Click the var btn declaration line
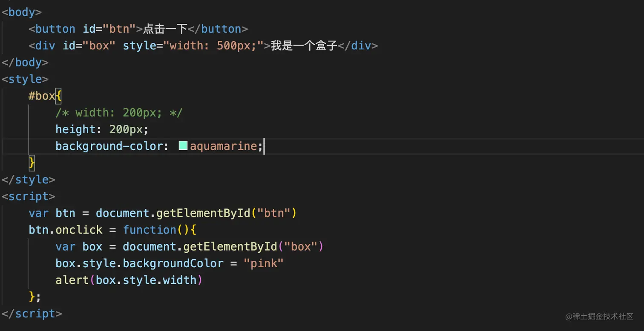This screenshot has height=331, width=644. coord(163,213)
